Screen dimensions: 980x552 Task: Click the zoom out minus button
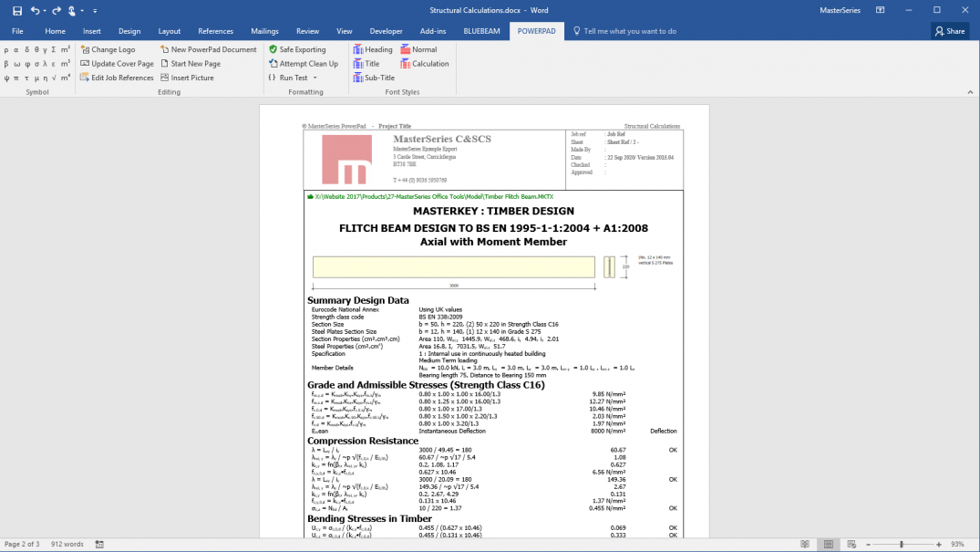(868, 545)
